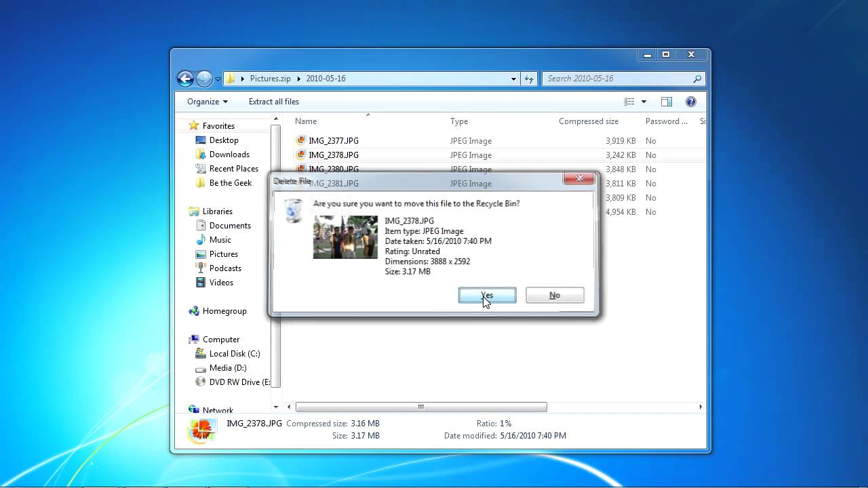Open Help via the blue question mark
Image resolution: width=868 pixels, height=488 pixels.
pos(691,102)
